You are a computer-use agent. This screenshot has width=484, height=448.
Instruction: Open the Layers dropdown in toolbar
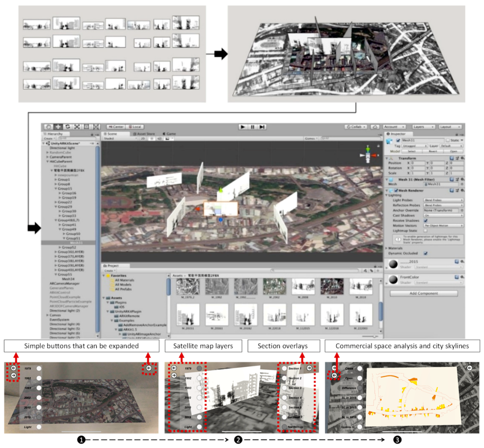click(x=423, y=127)
